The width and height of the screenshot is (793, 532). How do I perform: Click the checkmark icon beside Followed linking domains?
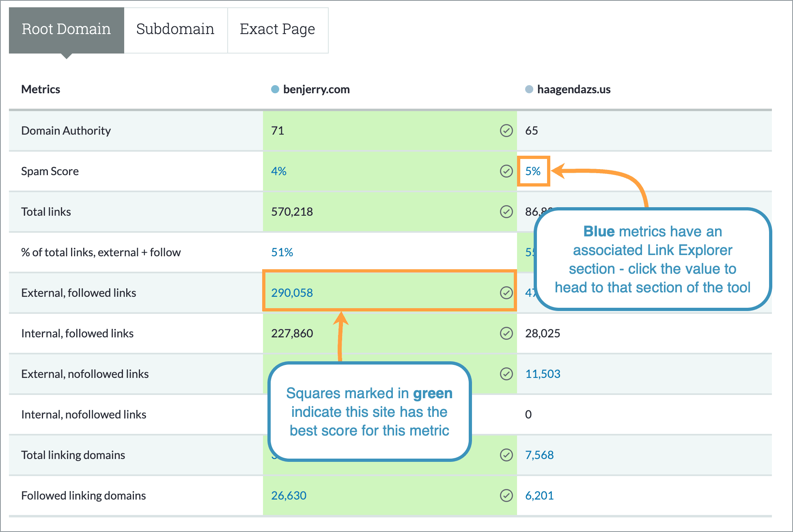pos(506,495)
